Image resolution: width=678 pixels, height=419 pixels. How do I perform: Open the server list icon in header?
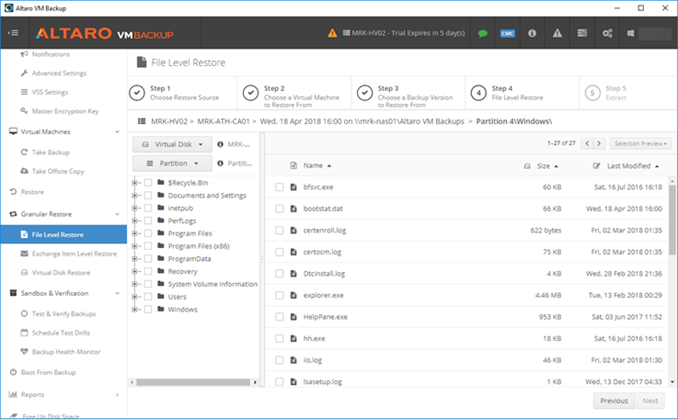click(x=582, y=33)
